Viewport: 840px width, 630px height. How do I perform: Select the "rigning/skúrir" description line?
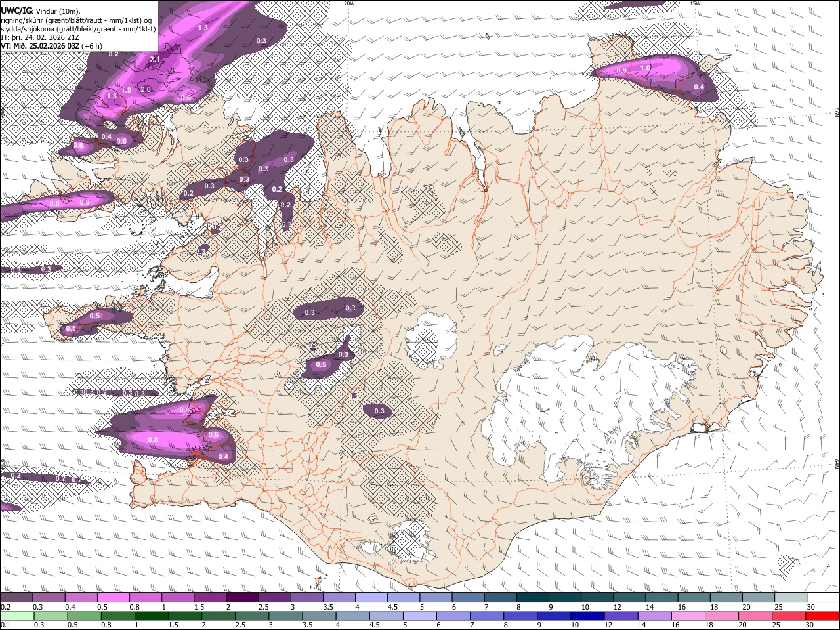coord(75,20)
